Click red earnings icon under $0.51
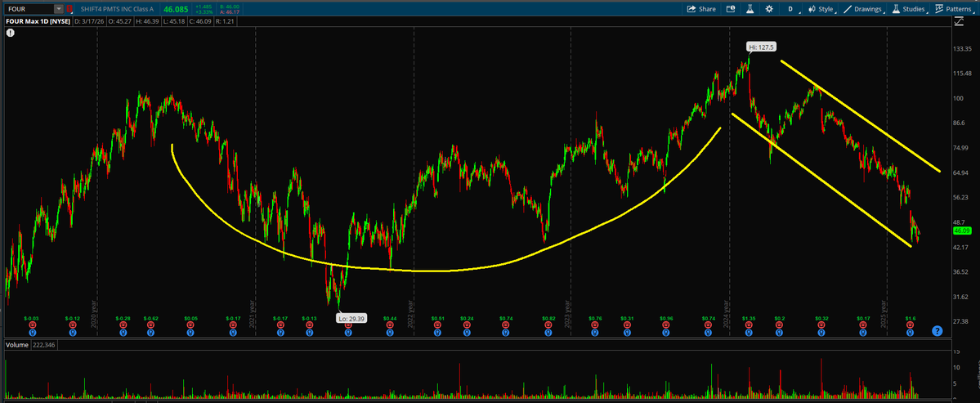The width and height of the screenshot is (980, 403). coord(437,325)
